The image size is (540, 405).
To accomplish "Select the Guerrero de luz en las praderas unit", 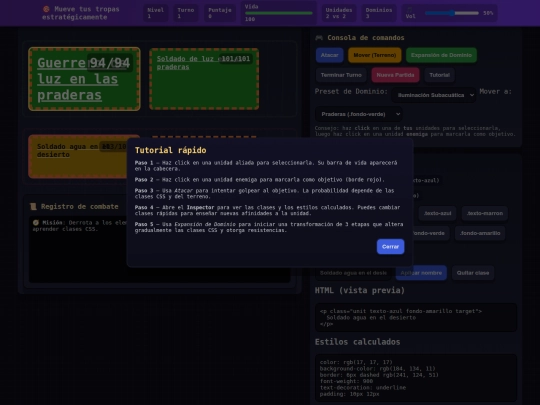I will click(84, 79).
